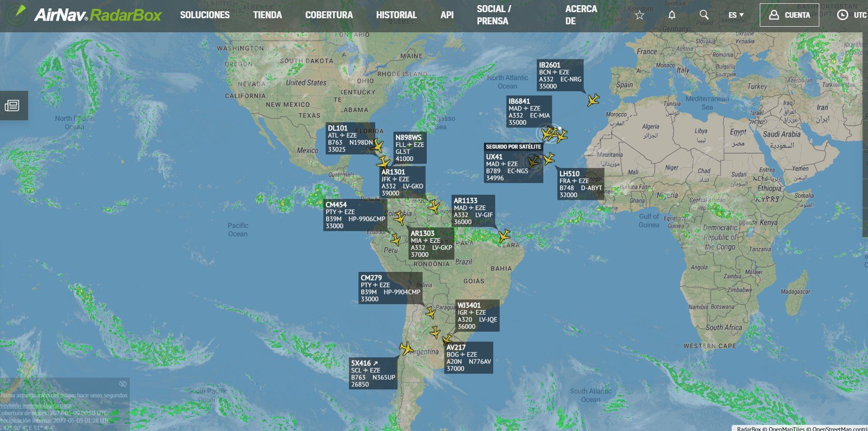This screenshot has height=431, width=868.
Task: Select the aircraft icon over Venezuela
Action: (434, 206)
